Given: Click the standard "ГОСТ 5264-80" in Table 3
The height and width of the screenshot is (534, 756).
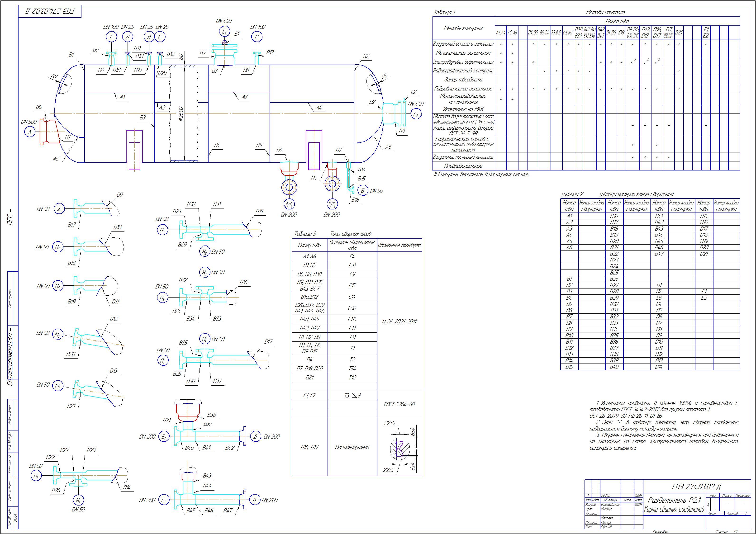Looking at the screenshot, I should click(x=399, y=405).
